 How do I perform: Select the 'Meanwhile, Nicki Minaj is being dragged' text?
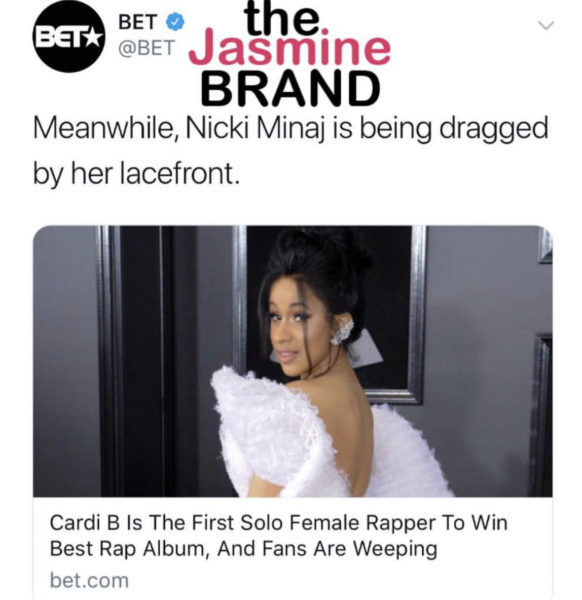[x=290, y=129]
